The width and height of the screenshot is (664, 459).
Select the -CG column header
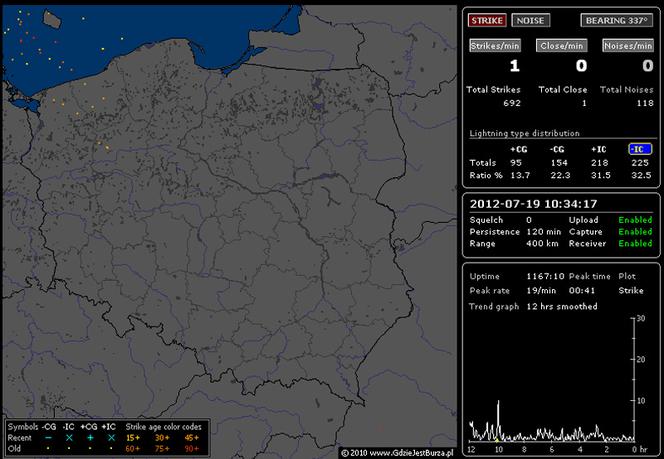tap(557, 149)
